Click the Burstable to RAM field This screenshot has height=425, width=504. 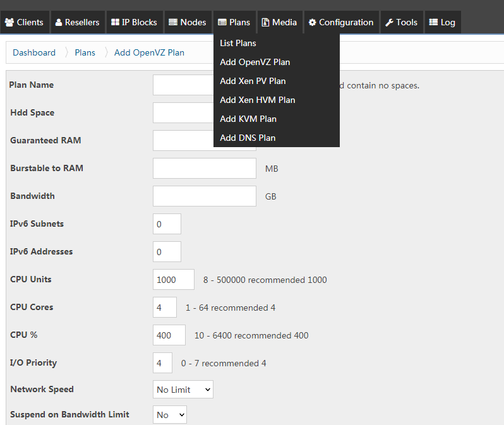[205, 168]
